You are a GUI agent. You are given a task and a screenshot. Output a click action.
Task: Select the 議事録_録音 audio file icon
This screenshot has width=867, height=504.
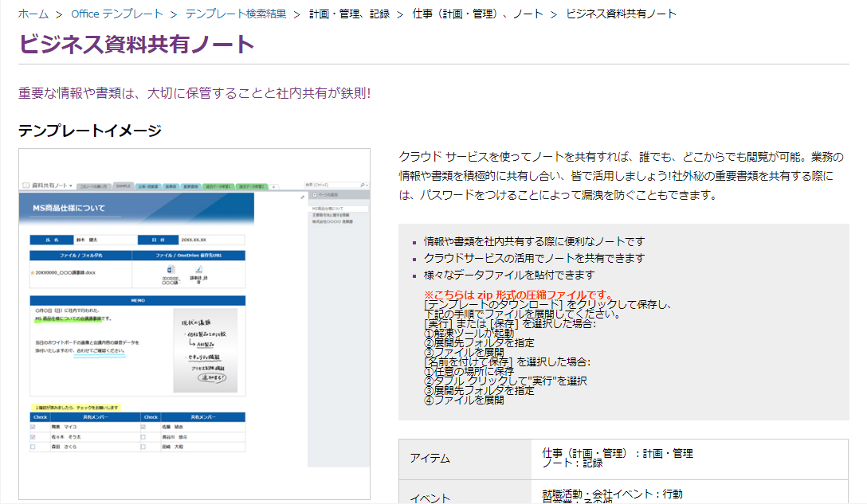(198, 268)
